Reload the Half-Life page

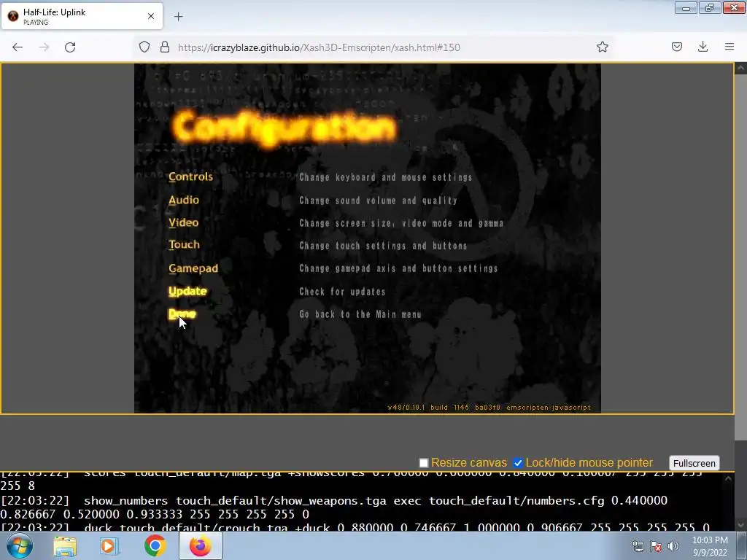coord(70,47)
